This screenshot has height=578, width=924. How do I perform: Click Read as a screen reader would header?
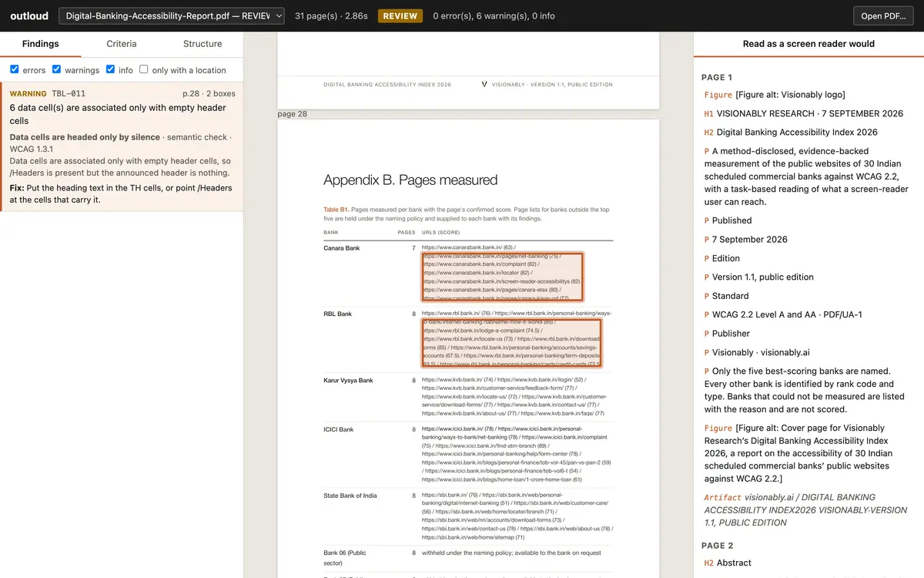pyautogui.click(x=808, y=44)
